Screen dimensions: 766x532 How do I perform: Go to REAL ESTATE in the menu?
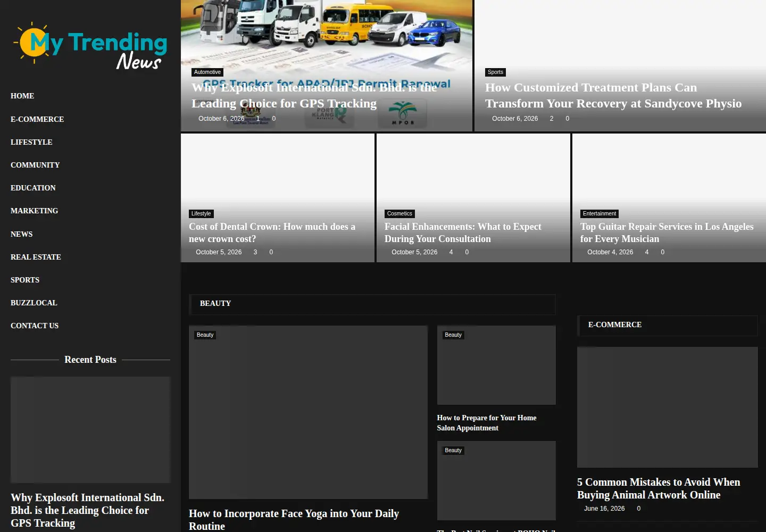pyautogui.click(x=36, y=257)
